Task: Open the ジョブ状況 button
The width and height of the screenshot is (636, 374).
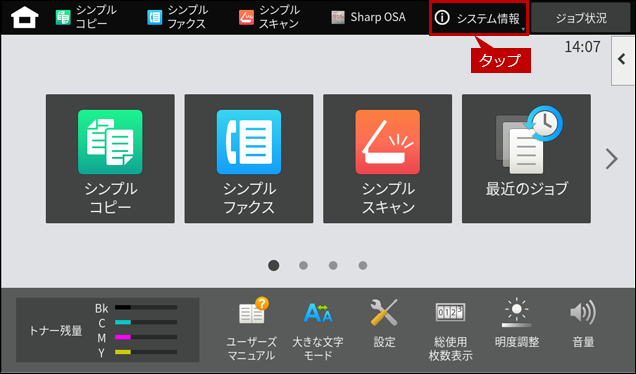Action: tap(581, 18)
